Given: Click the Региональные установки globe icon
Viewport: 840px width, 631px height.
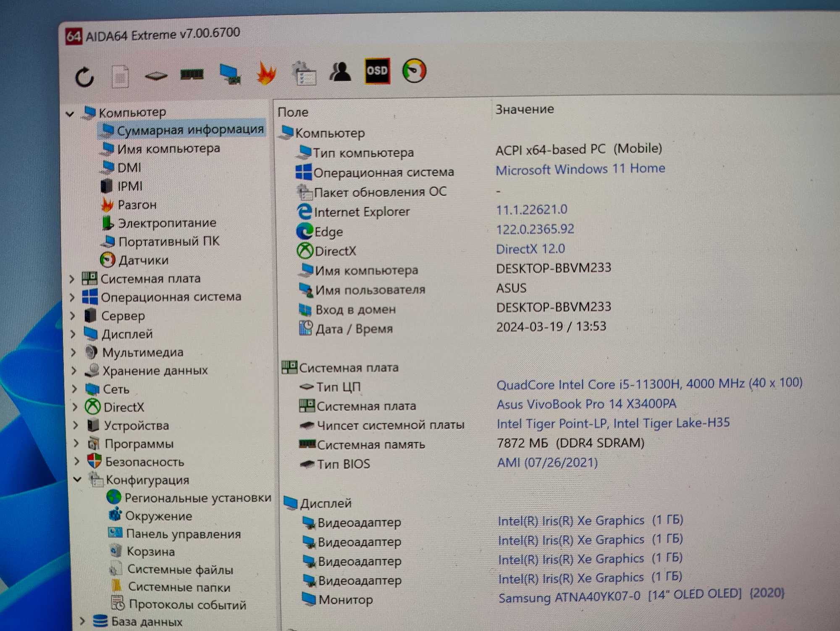Looking at the screenshot, I should click(x=114, y=497).
